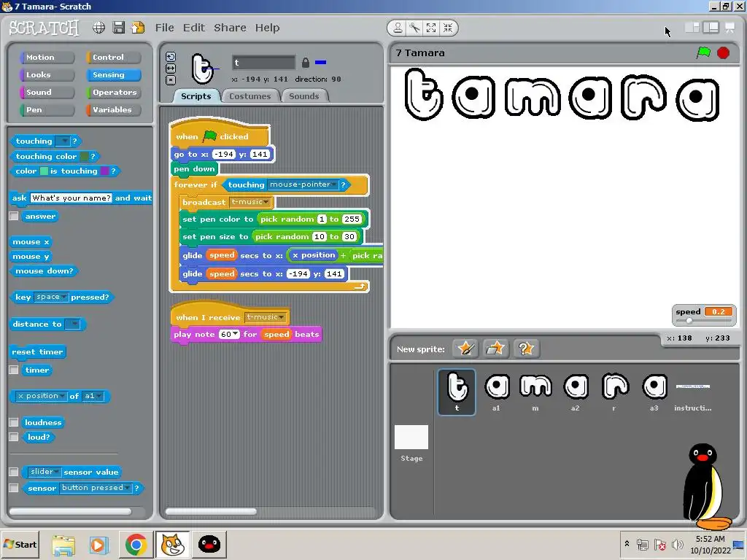Select sprite r thumbnail

614,392
